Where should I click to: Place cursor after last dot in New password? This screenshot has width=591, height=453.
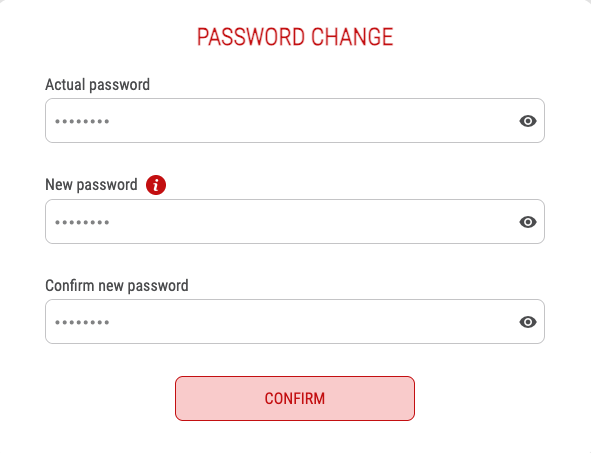pyautogui.click(x=110, y=222)
